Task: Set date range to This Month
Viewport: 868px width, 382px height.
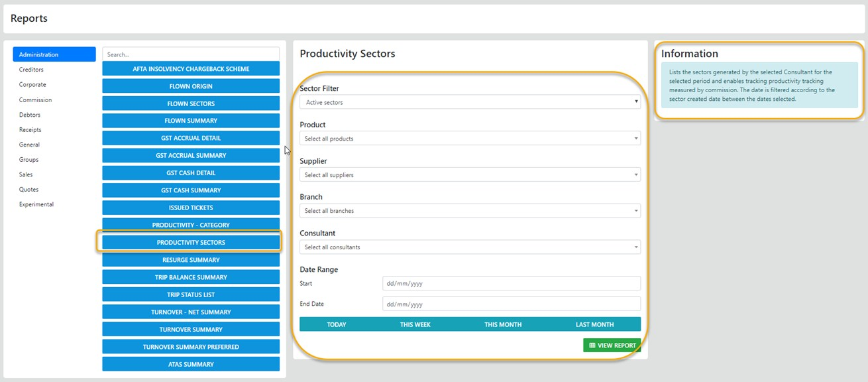Action: [503, 324]
